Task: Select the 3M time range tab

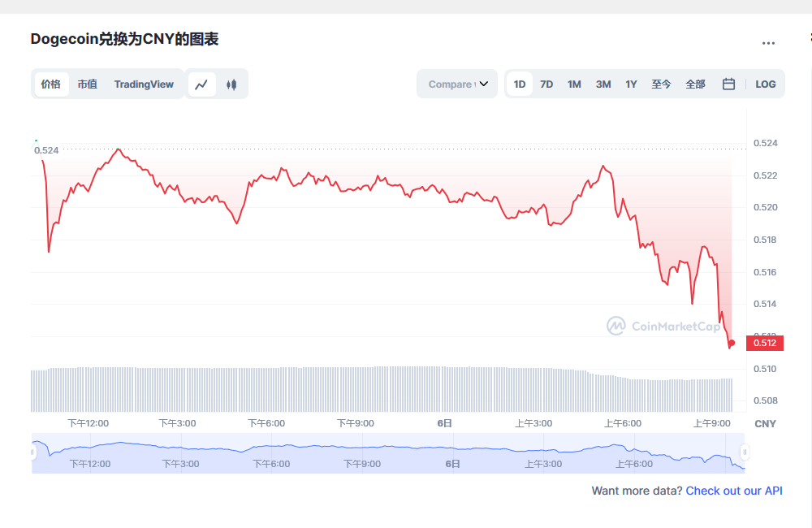Action: (x=603, y=84)
